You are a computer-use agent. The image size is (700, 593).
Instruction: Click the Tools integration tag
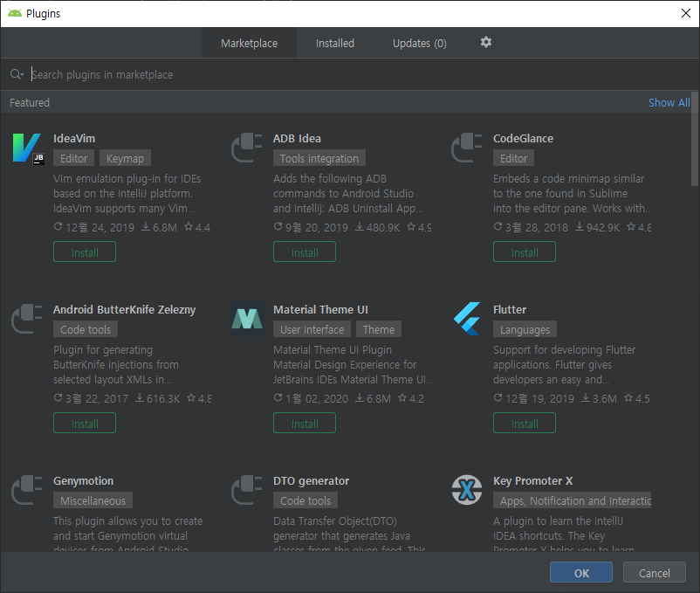[319, 158]
